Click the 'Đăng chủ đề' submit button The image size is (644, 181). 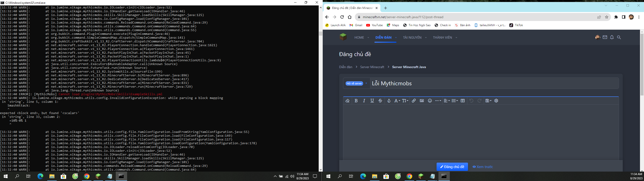[x=452, y=167]
